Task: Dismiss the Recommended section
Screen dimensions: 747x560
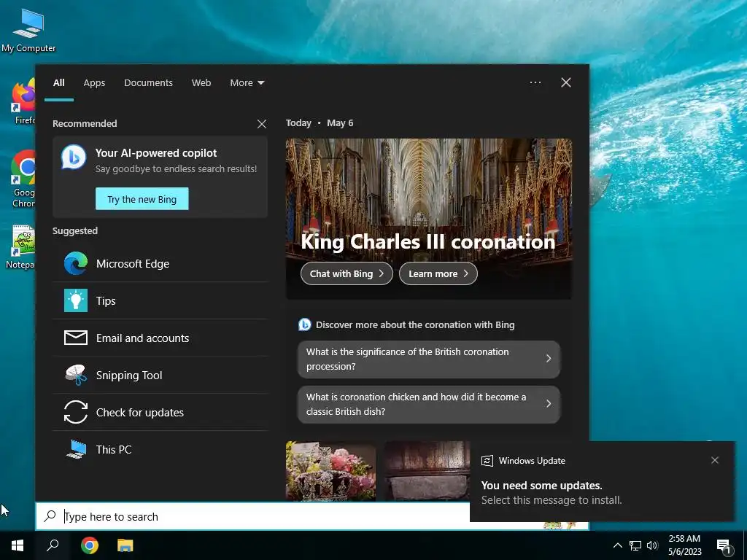Action: coord(262,124)
